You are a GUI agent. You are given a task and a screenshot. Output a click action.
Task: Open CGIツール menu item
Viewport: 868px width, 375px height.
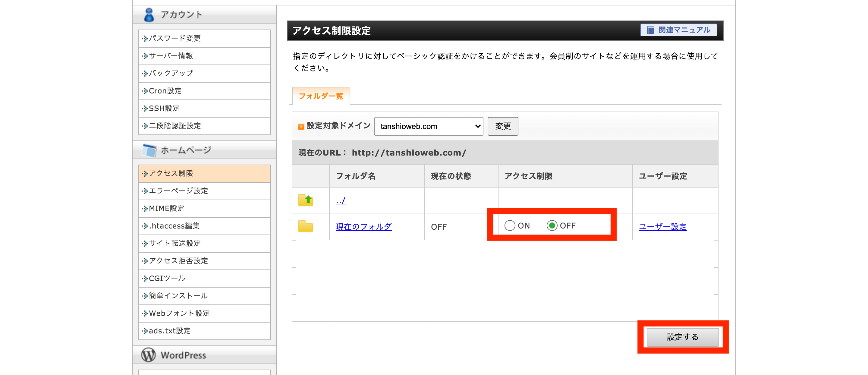[x=204, y=279]
